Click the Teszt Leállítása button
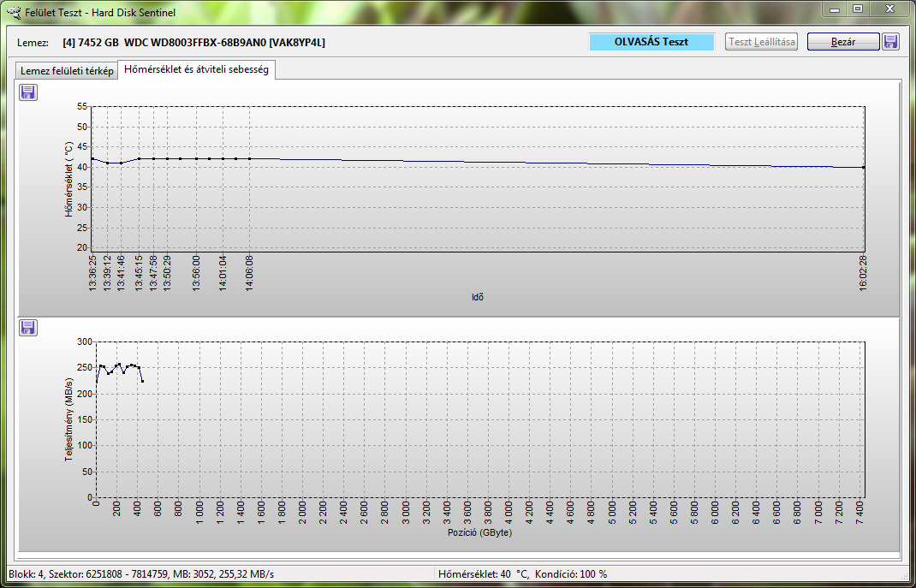Screen dimensions: 916x588 761,42
